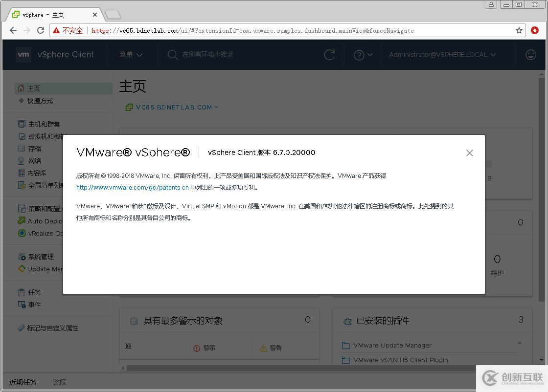
Task: Click the red browser extension icon
Action: [x=535, y=30]
